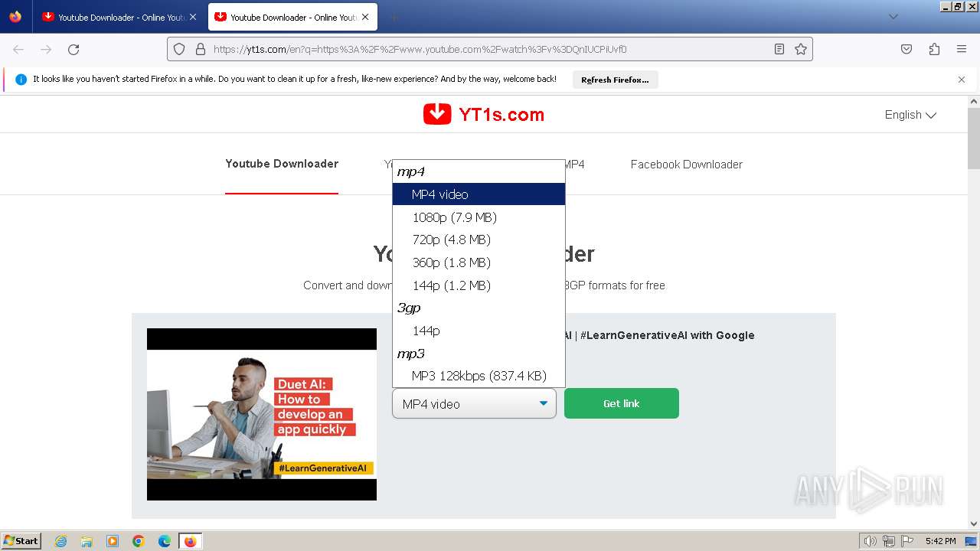The height and width of the screenshot is (551, 980).
Task: Click the Action Center flag tray icon
Action: [908, 541]
